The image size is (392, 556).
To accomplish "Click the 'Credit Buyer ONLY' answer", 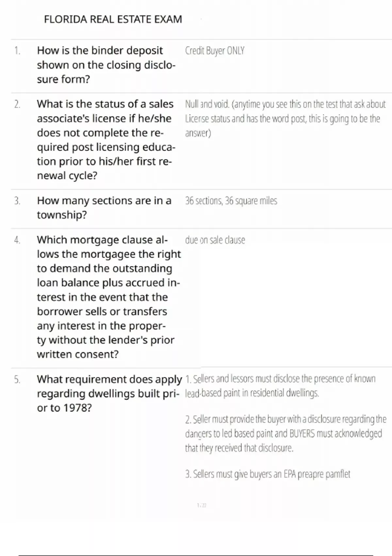I will tap(215, 51).
